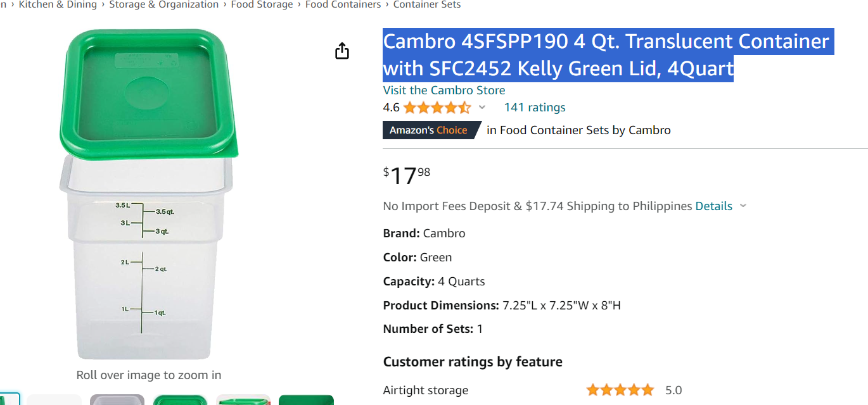Click the share icon beside product image
The image size is (868, 405).
click(x=342, y=51)
